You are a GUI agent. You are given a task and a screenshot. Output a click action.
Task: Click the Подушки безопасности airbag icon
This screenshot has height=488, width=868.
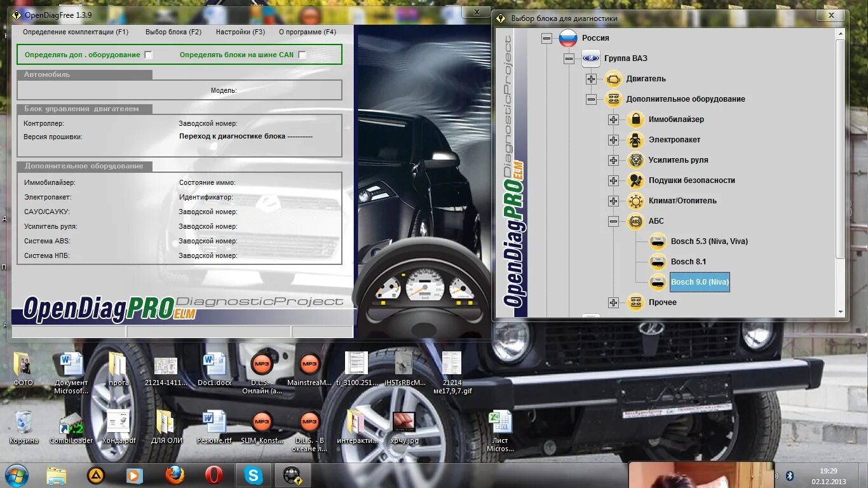[x=635, y=180]
